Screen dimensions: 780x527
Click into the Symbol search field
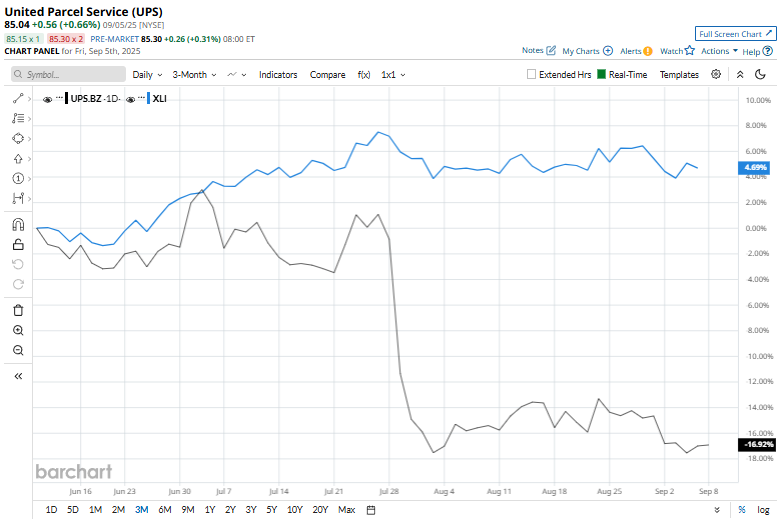coord(68,74)
